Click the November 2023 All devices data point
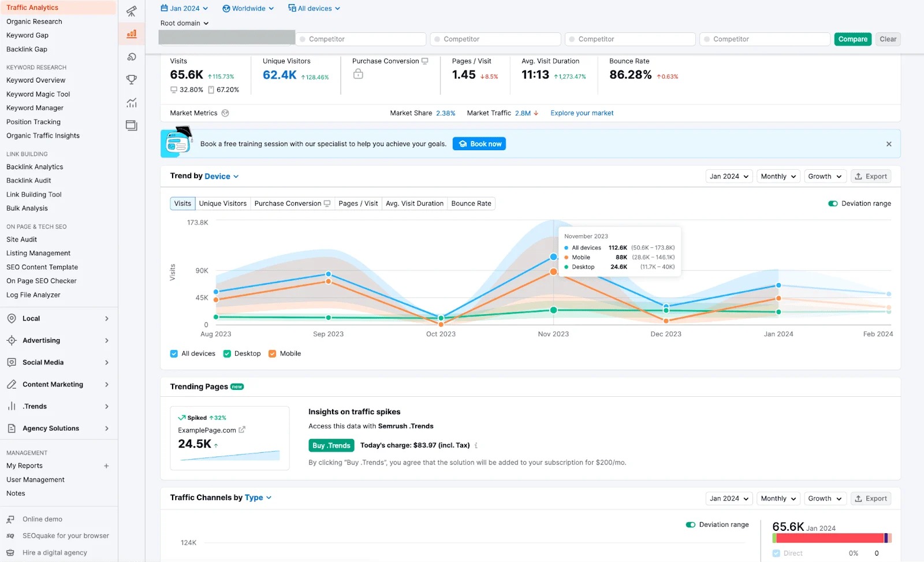This screenshot has width=924, height=562. point(553,257)
